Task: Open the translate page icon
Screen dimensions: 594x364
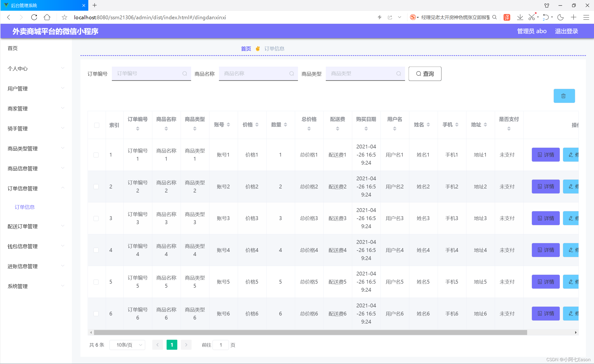Action: click(507, 17)
